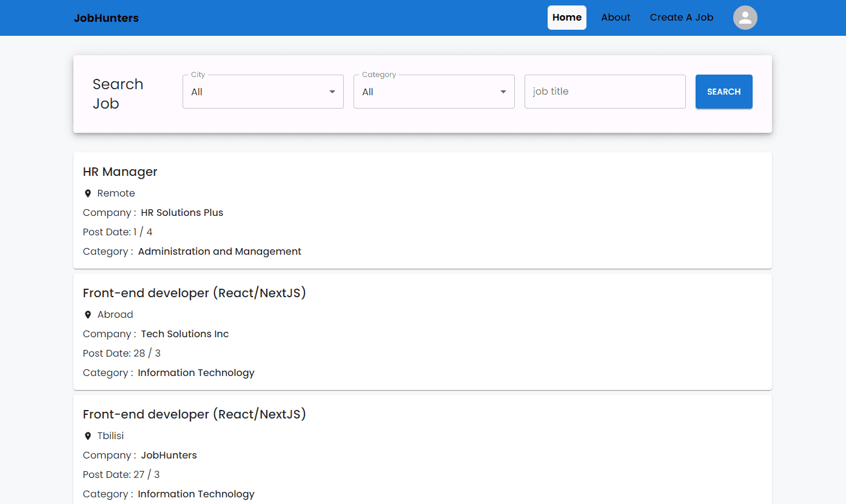The width and height of the screenshot is (846, 504).
Task: Click the Information Technology category label
Action: click(x=195, y=372)
